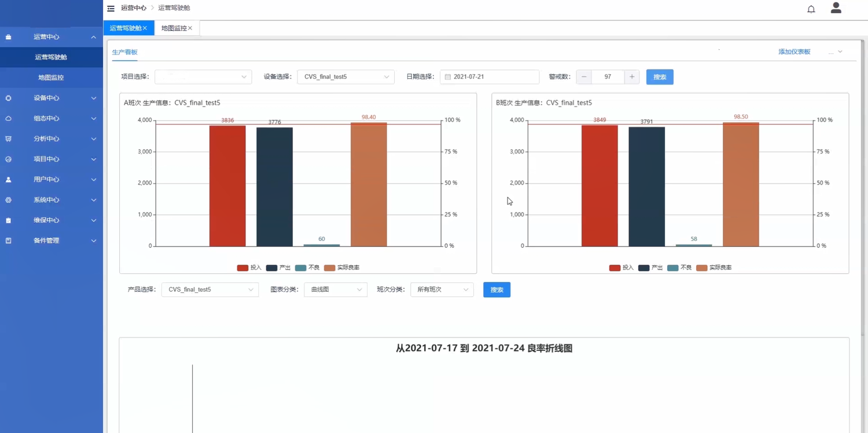Click 搜索 button next to 警戒数

(660, 77)
